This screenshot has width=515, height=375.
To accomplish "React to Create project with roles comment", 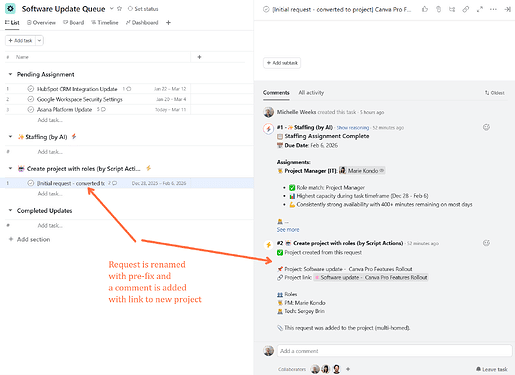I will pyautogui.click(x=486, y=243).
